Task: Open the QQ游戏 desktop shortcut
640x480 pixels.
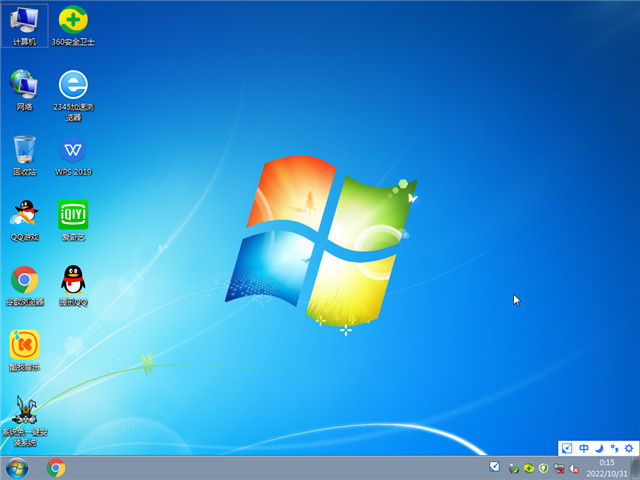Action: pos(24,215)
